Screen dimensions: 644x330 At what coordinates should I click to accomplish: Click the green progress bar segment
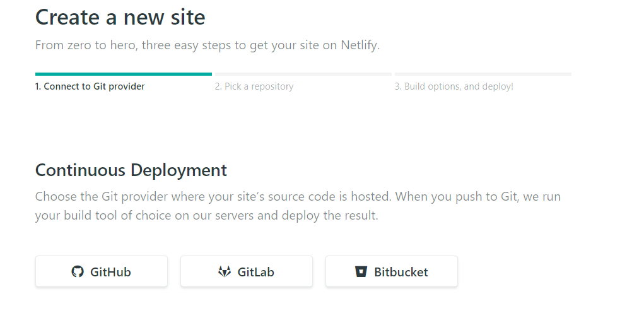point(124,74)
